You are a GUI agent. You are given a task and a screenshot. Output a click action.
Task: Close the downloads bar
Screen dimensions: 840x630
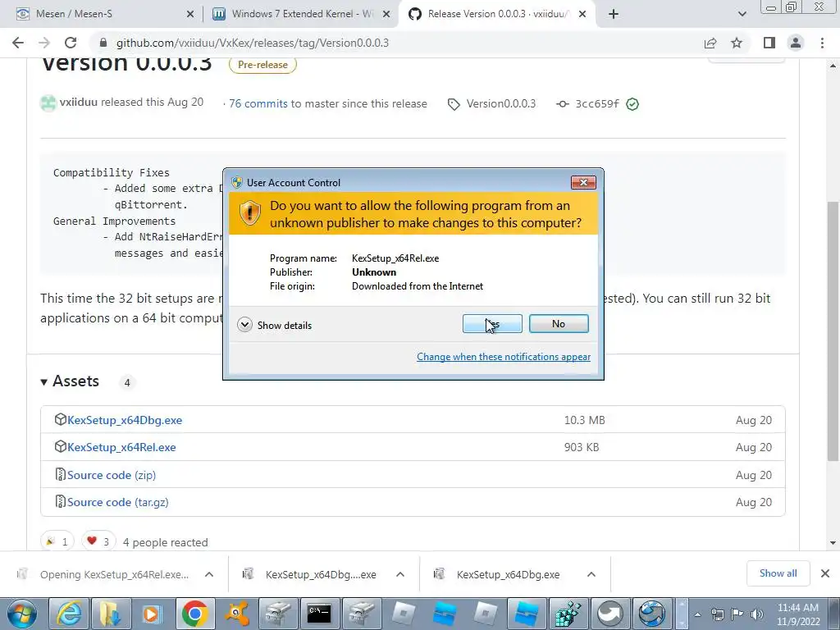tap(825, 573)
